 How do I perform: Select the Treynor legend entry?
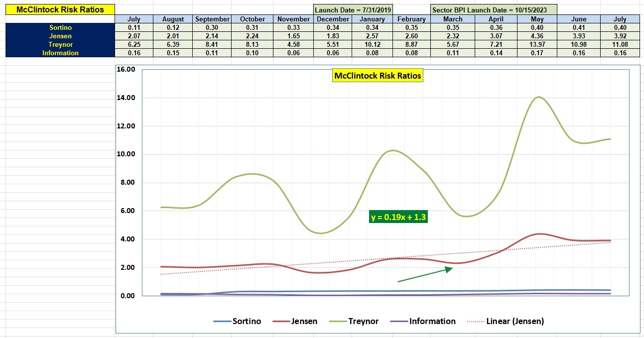tap(354, 321)
